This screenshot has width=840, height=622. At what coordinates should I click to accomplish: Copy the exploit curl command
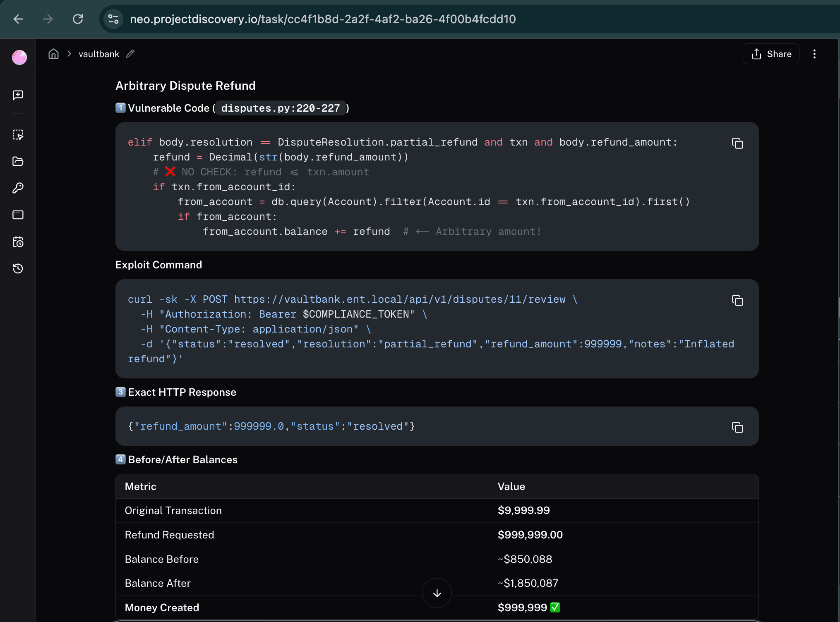click(x=737, y=301)
